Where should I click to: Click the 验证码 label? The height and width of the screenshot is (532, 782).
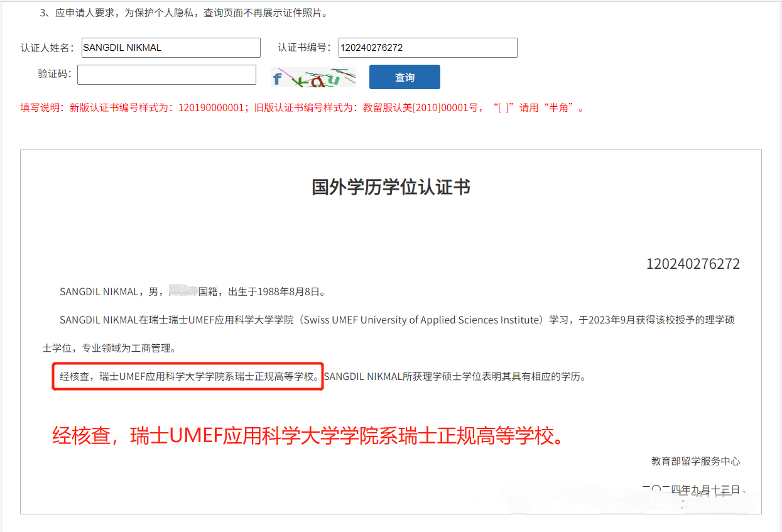55,74
